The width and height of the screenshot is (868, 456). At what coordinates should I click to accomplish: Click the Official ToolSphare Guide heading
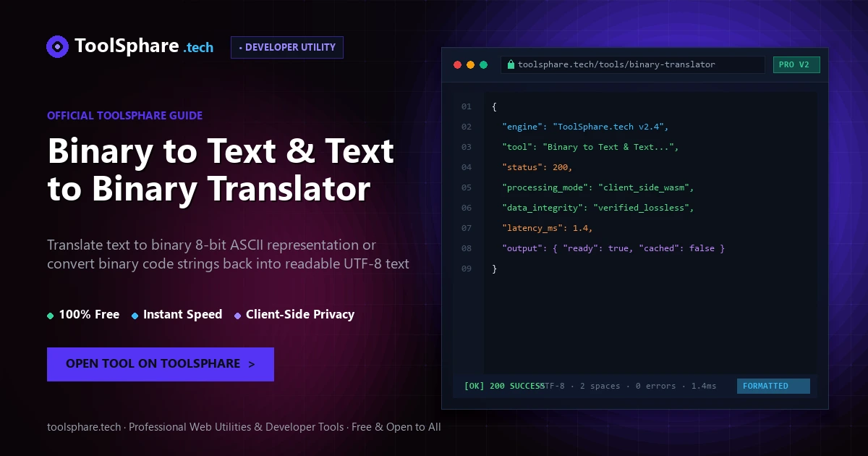(x=124, y=115)
